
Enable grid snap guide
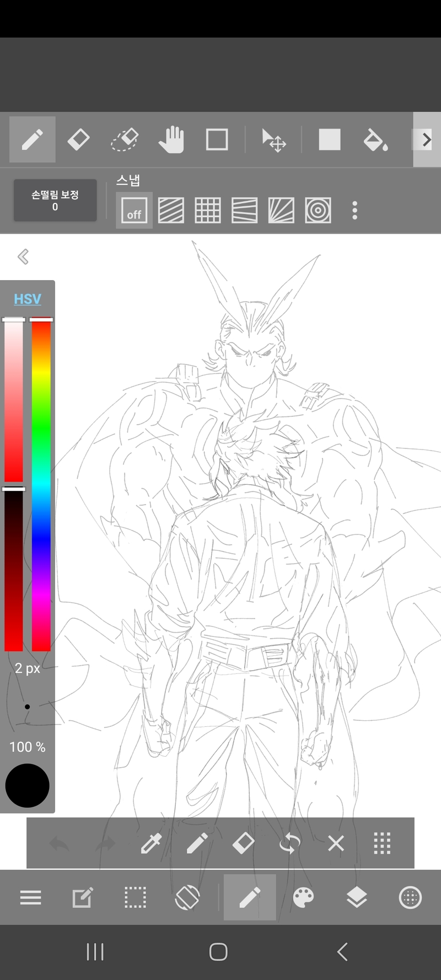[x=208, y=210]
